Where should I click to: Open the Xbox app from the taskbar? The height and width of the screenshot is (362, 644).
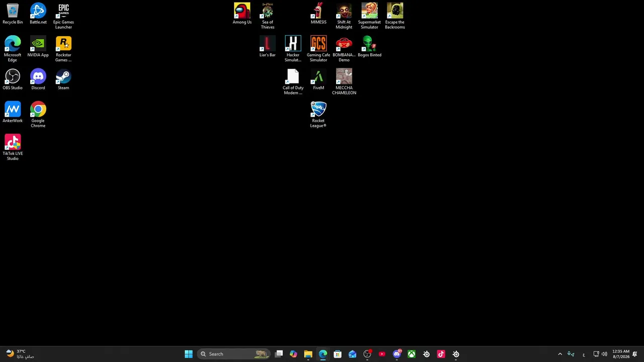412,354
